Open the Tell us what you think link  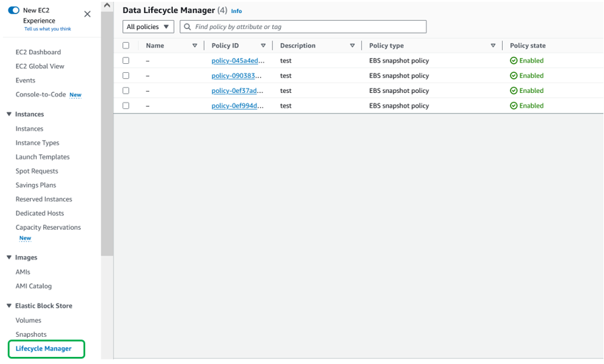[48, 29]
